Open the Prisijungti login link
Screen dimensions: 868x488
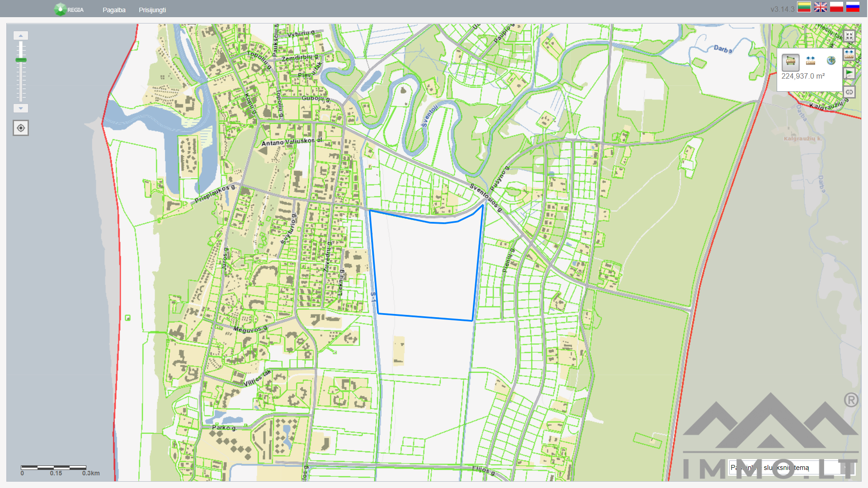coord(152,10)
